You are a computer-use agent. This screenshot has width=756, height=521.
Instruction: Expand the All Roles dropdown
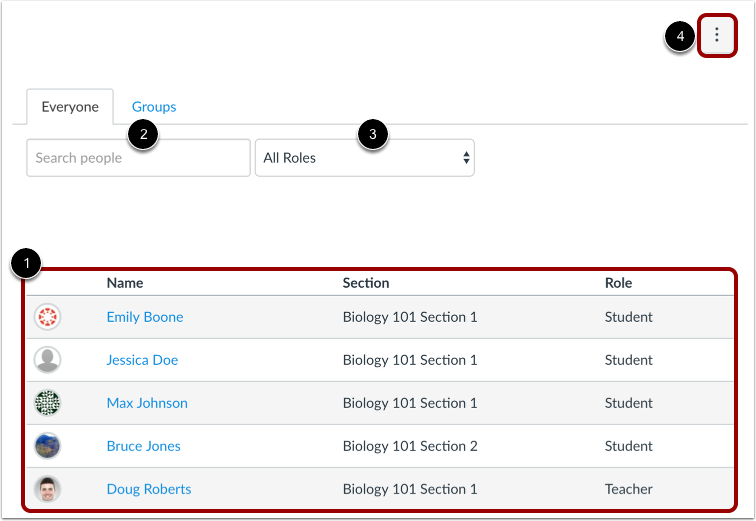click(x=365, y=158)
